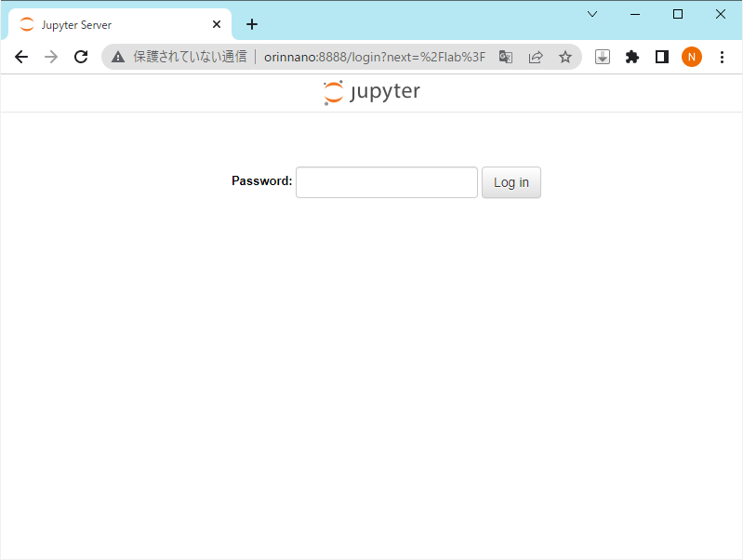Expand the tab search chevron

591,14
